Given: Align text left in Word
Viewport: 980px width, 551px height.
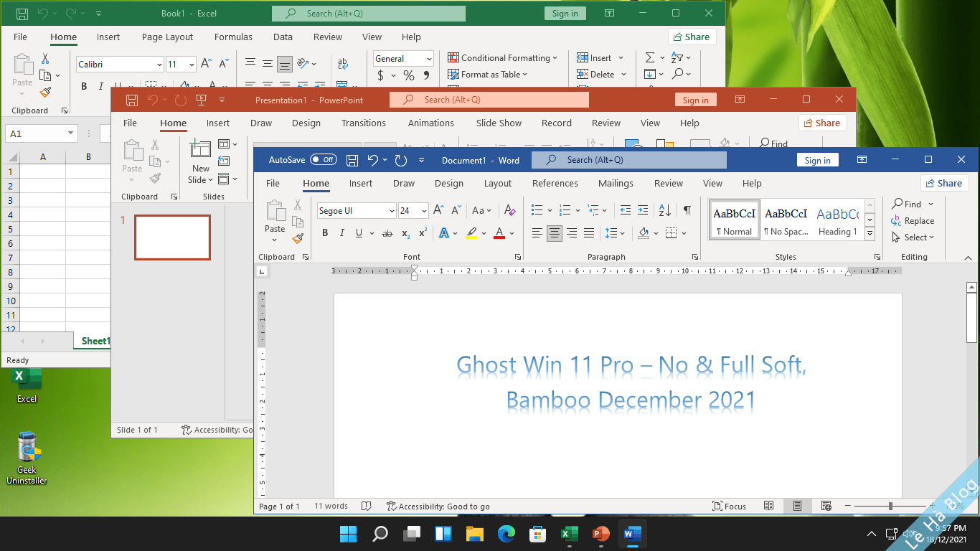Looking at the screenshot, I should click(537, 233).
